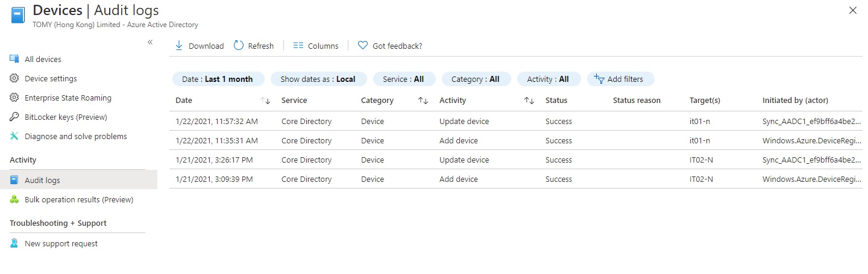Open the Activity : All filter
This screenshot has width=868, height=274.
(x=549, y=79)
